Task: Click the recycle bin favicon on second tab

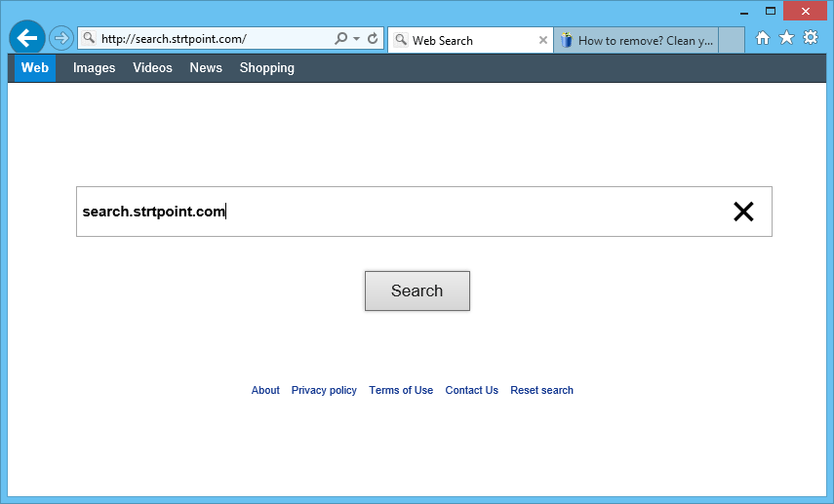Action: (567, 40)
